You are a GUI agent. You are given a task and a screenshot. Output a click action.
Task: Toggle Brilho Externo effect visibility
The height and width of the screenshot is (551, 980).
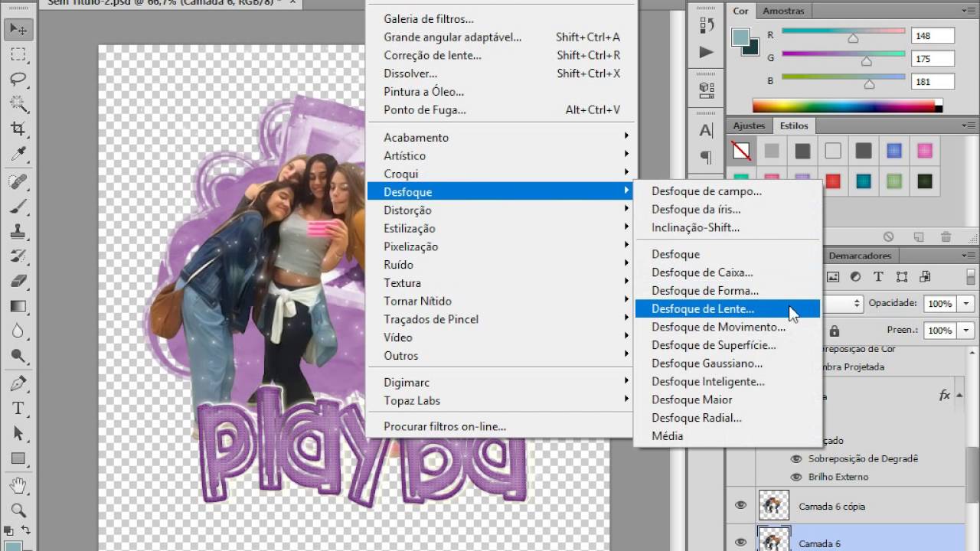click(x=796, y=477)
